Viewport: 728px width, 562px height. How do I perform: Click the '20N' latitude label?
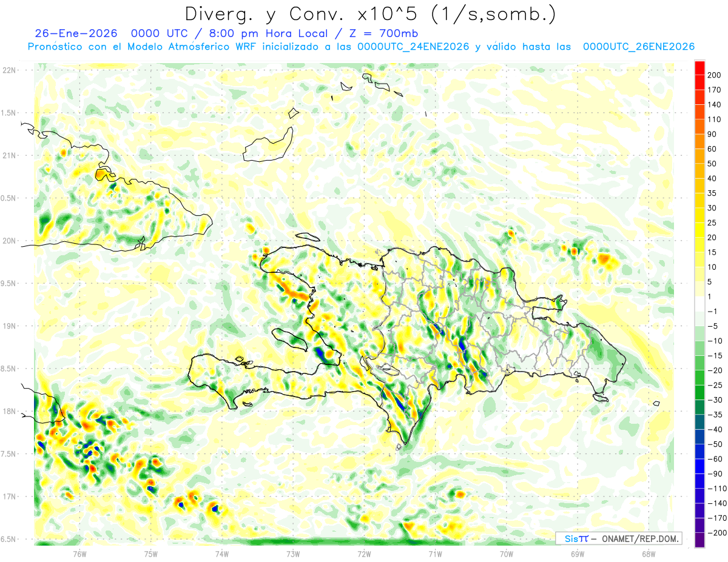pos(9,241)
